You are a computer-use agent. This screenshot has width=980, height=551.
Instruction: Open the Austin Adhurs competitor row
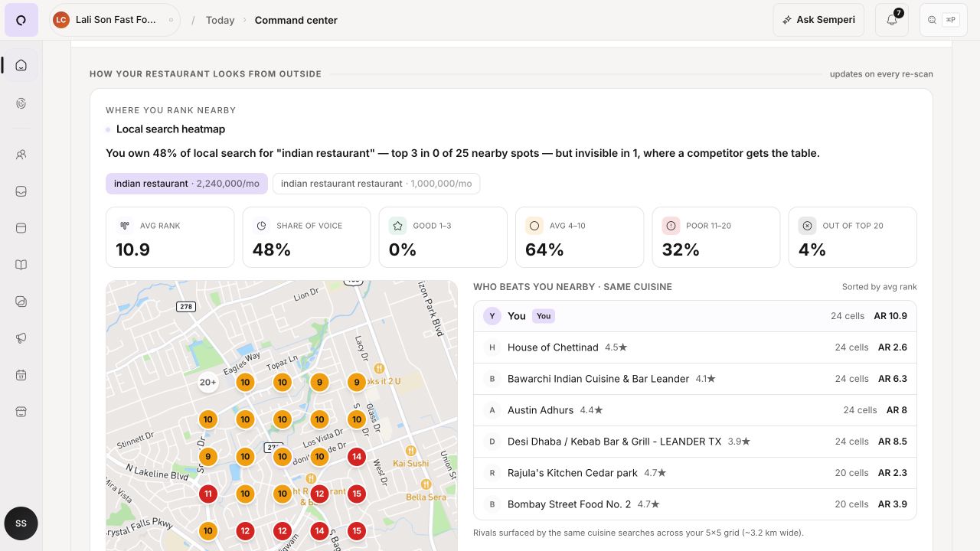click(x=695, y=410)
